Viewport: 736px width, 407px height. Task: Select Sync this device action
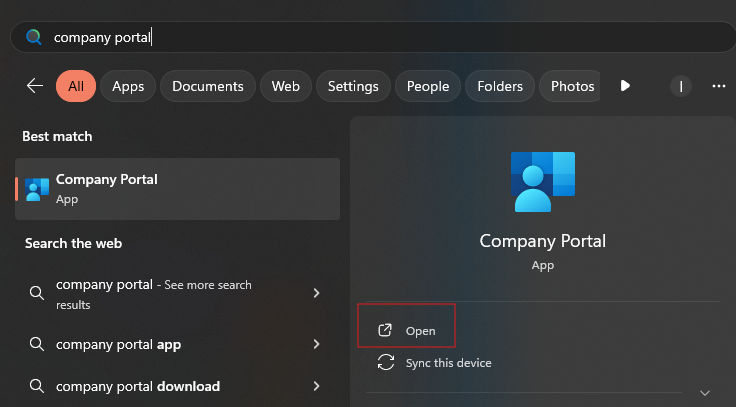434,362
